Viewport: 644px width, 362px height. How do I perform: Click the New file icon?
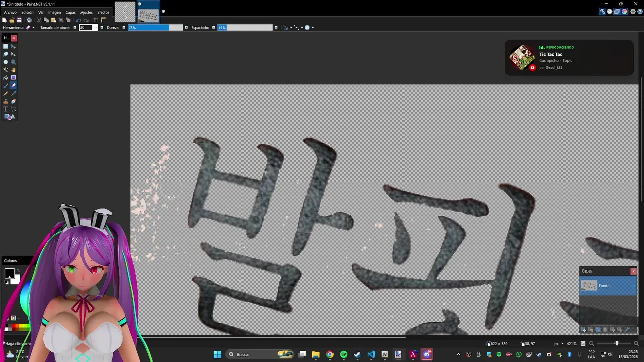pyautogui.click(x=5, y=20)
